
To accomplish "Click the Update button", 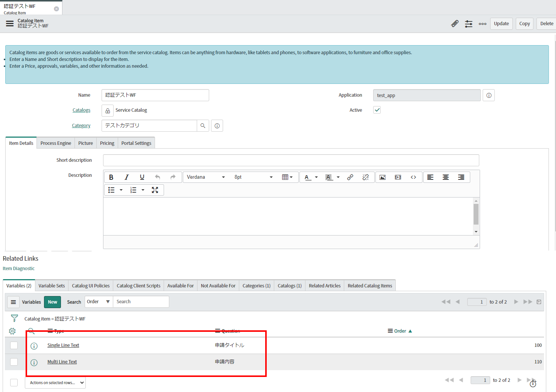I will [x=501, y=24].
